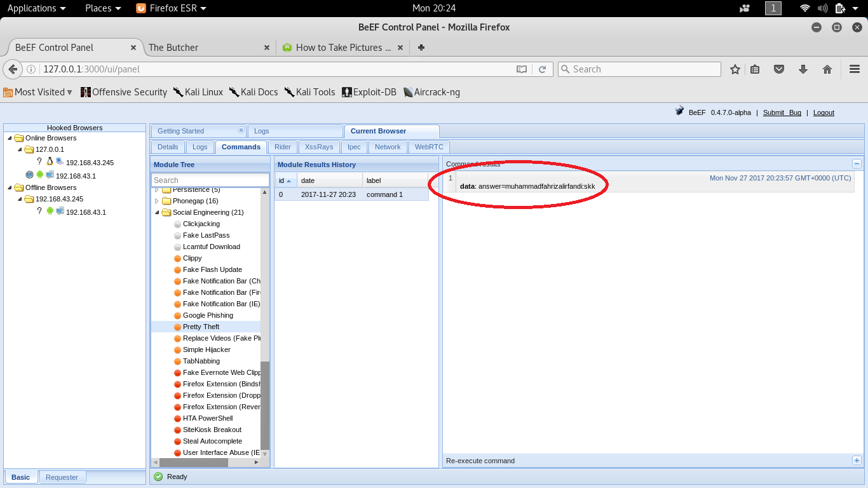
Task: Select the Fake Flash Update module
Action: tap(212, 269)
